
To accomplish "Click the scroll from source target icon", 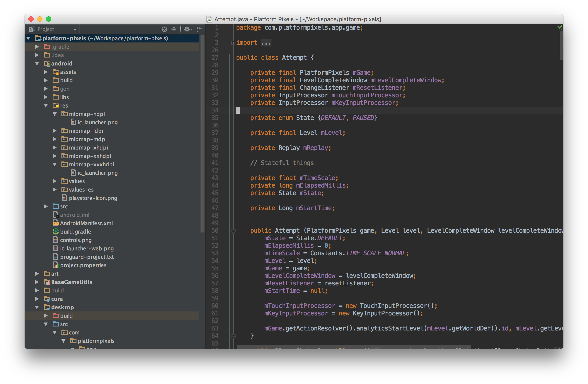I will [x=164, y=29].
